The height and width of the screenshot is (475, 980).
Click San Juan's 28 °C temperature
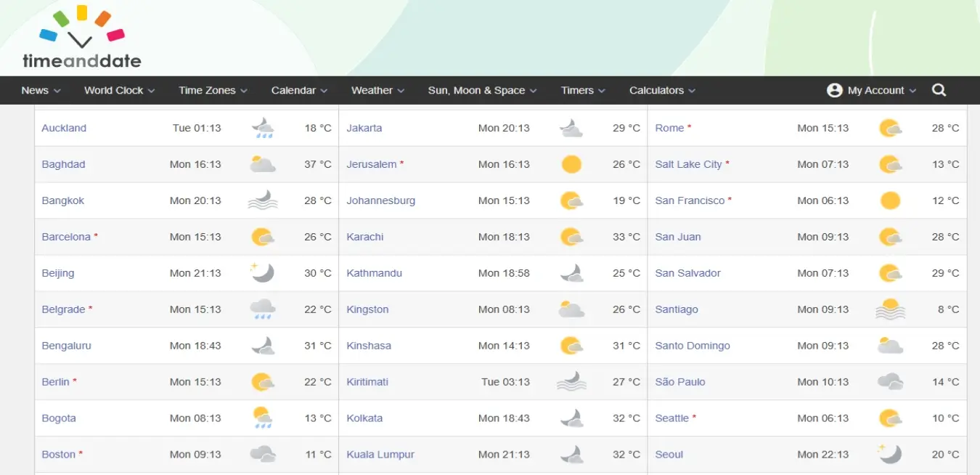(x=946, y=237)
